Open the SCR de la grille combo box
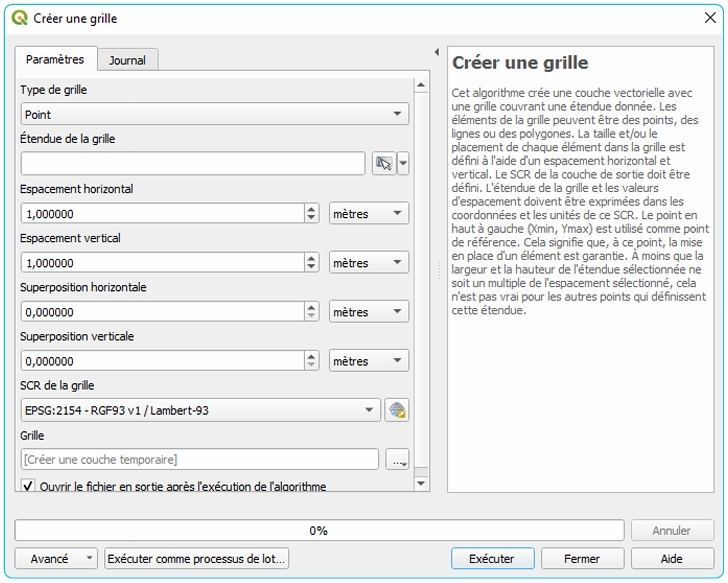Screen dimensions: 728x583 (200, 410)
